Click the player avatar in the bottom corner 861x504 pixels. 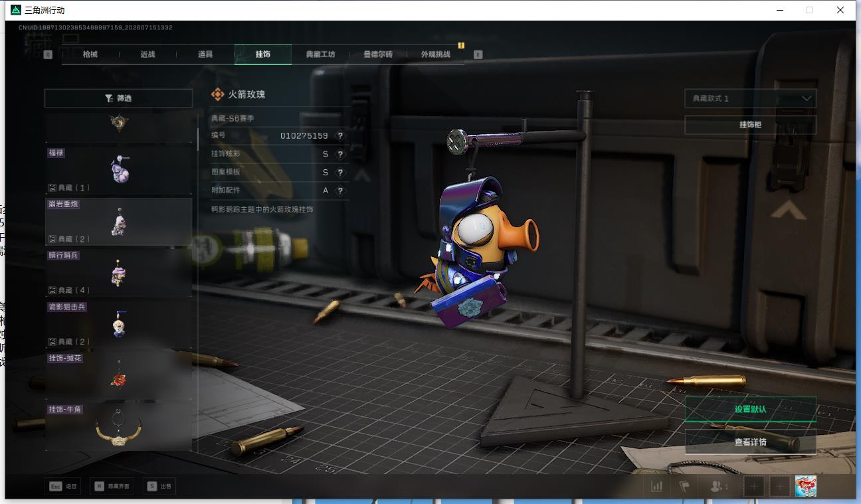[x=805, y=486]
